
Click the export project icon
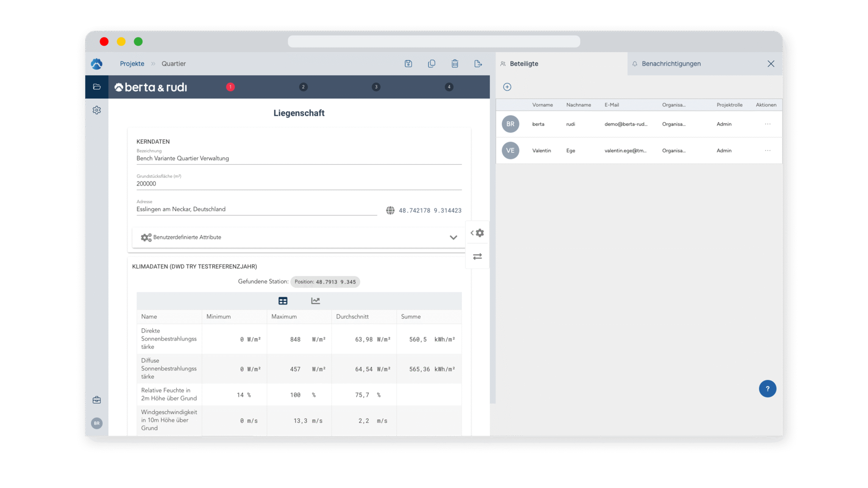tap(478, 64)
